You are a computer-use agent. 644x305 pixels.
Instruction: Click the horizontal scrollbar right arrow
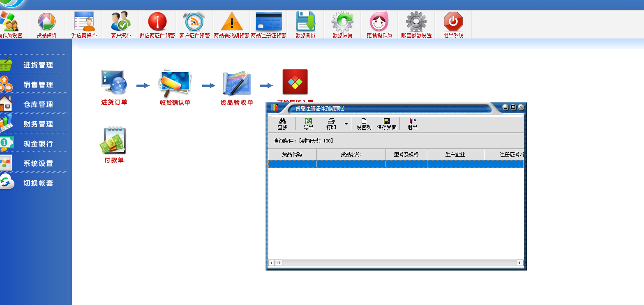[x=520, y=263]
